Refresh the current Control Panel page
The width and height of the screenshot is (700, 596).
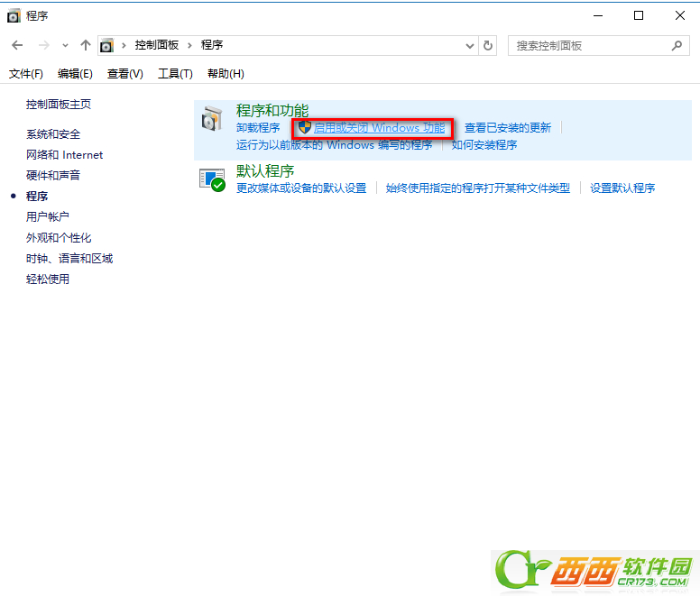coord(488,45)
